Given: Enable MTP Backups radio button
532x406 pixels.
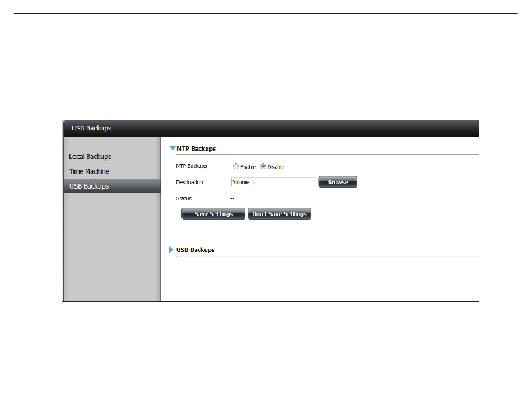Looking at the screenshot, I should [x=236, y=166].
